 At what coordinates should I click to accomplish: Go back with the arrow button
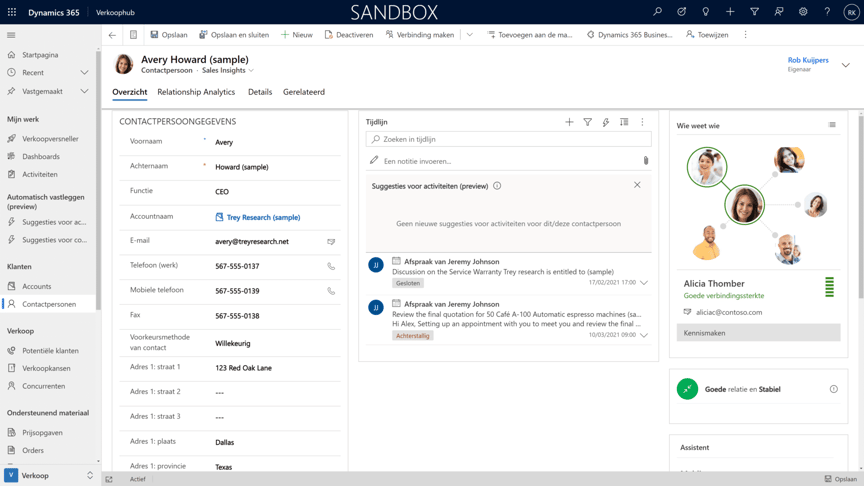tap(112, 35)
